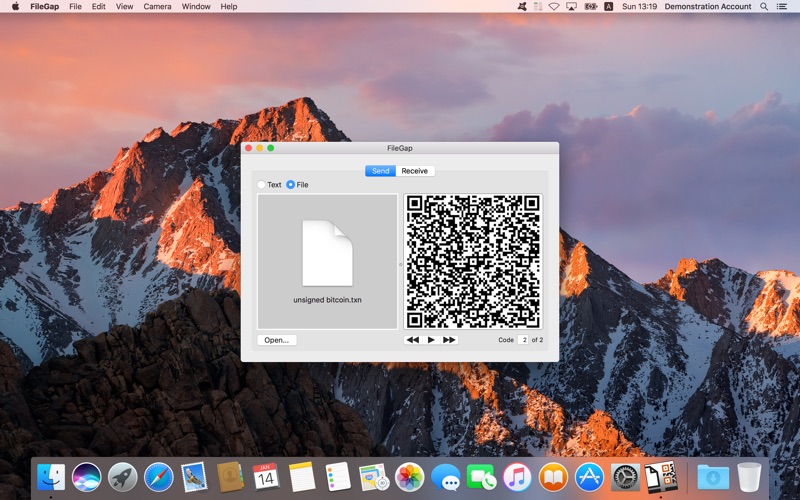The height and width of the screenshot is (500, 800).
Task: Click the split divider handle between panes
Action: coord(401,264)
